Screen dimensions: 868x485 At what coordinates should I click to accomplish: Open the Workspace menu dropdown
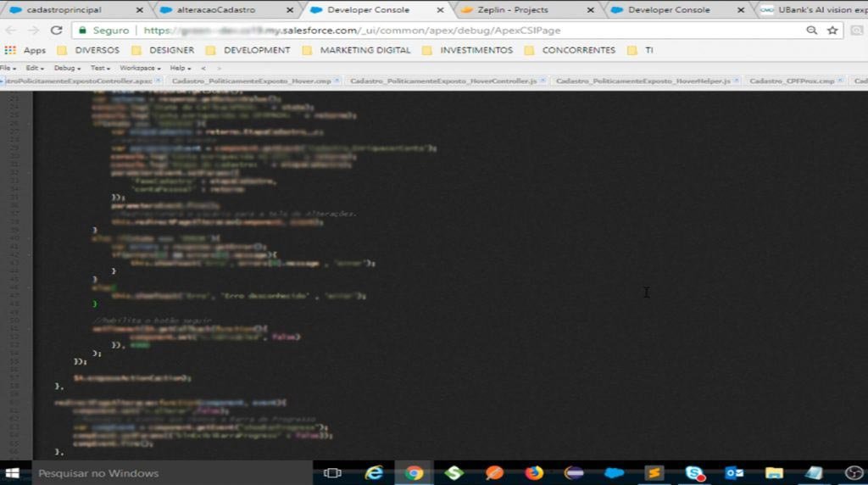(x=140, y=68)
